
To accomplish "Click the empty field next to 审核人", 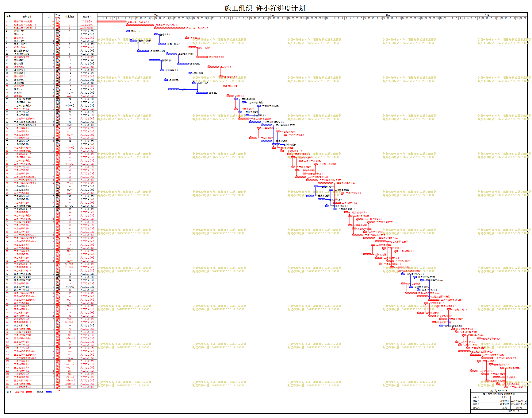I will (490, 404).
